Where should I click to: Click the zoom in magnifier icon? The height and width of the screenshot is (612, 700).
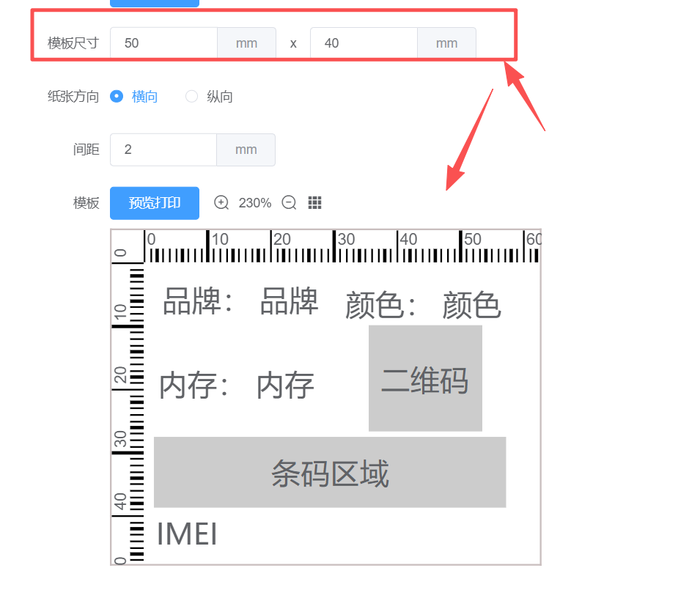(221, 203)
